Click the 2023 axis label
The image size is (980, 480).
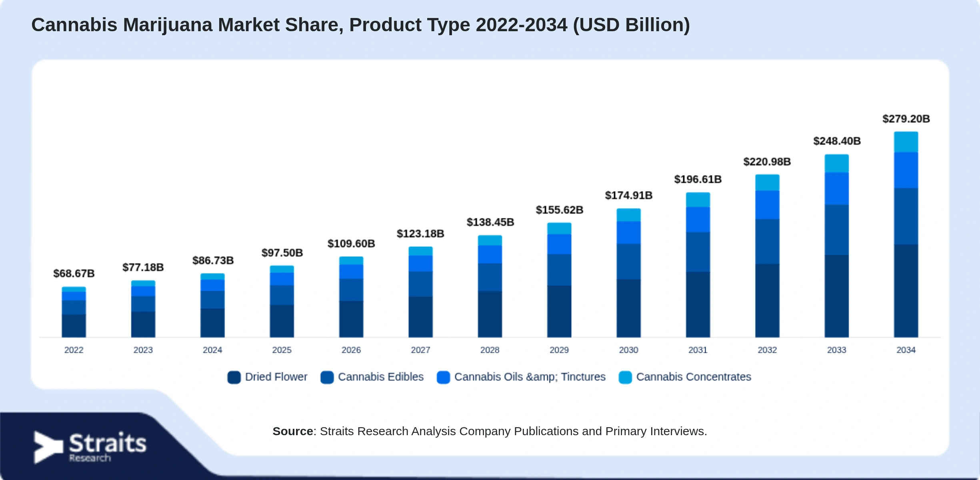point(143,350)
